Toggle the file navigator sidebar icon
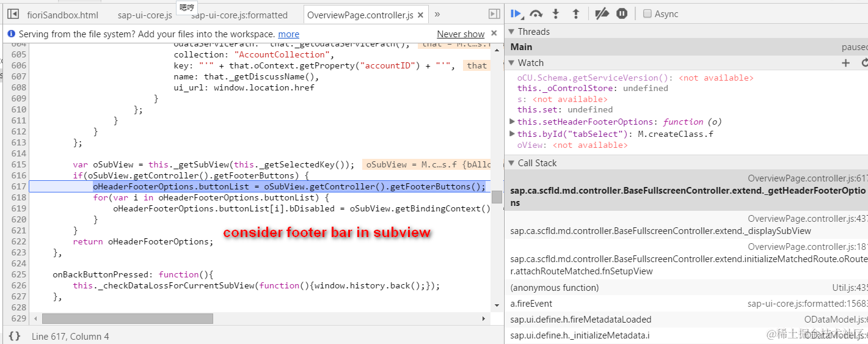The height and width of the screenshot is (344, 868). [13, 15]
